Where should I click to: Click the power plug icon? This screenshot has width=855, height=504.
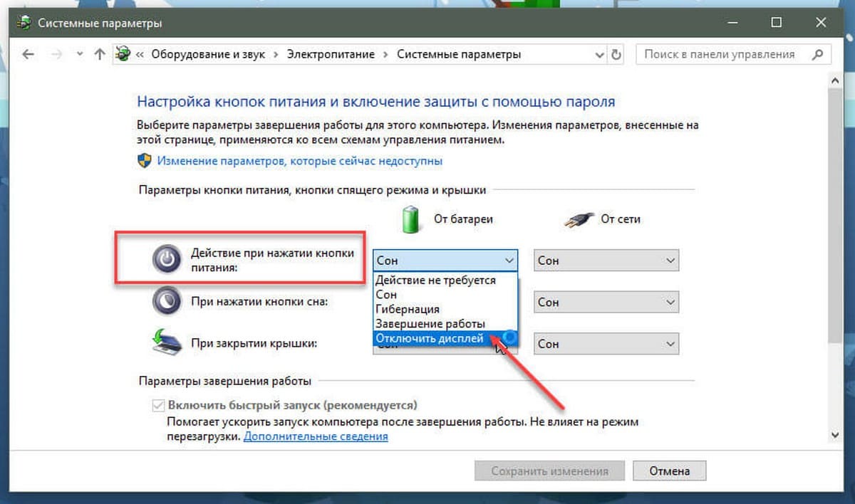coord(579,219)
